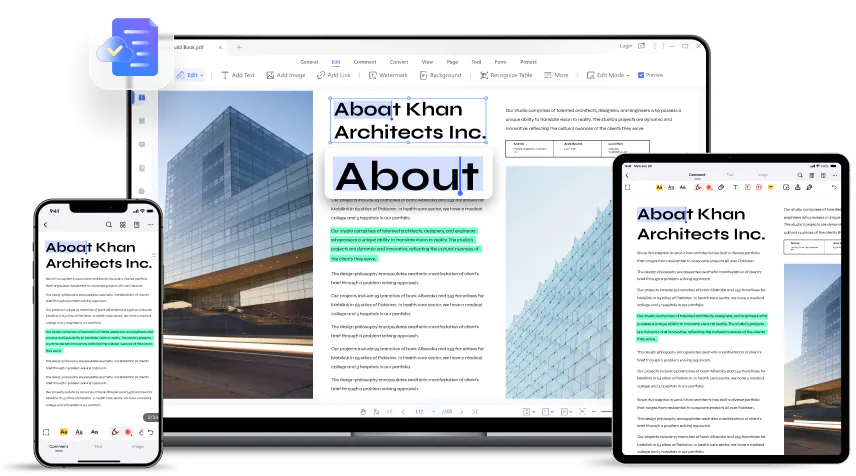Open the General tab on the laptop

(309, 62)
